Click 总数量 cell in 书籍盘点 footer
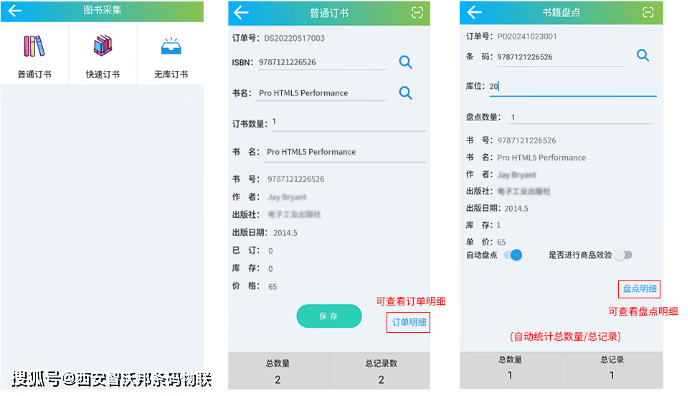The image size is (688, 396). click(x=510, y=370)
